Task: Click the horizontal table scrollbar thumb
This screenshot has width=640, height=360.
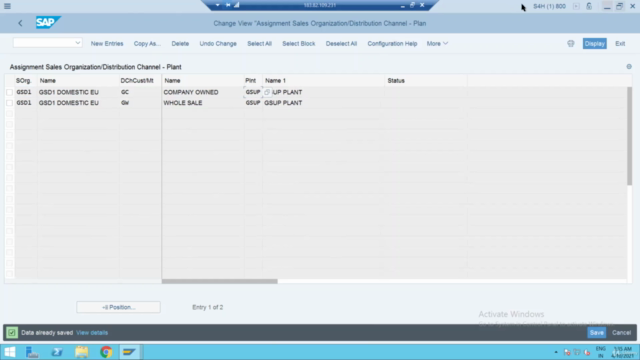Action: (x=220, y=281)
